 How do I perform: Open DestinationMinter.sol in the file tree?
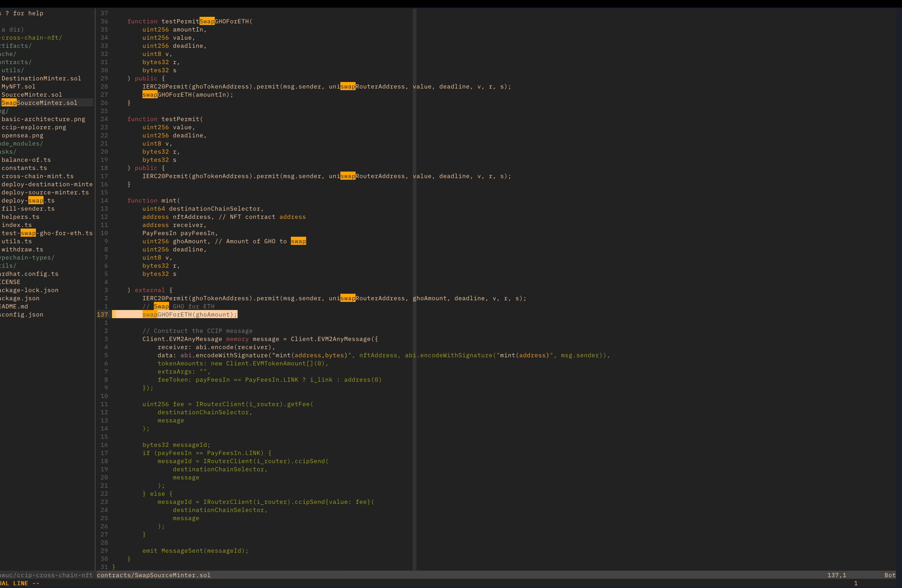[x=41, y=78]
